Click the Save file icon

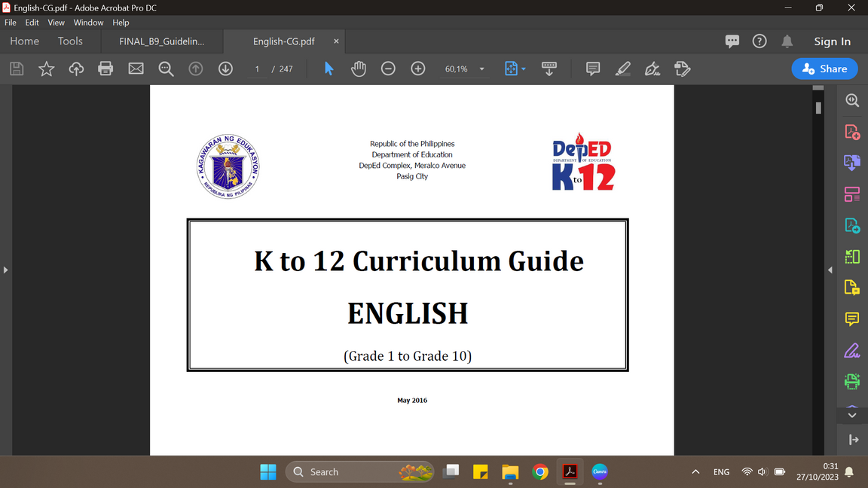click(x=17, y=69)
